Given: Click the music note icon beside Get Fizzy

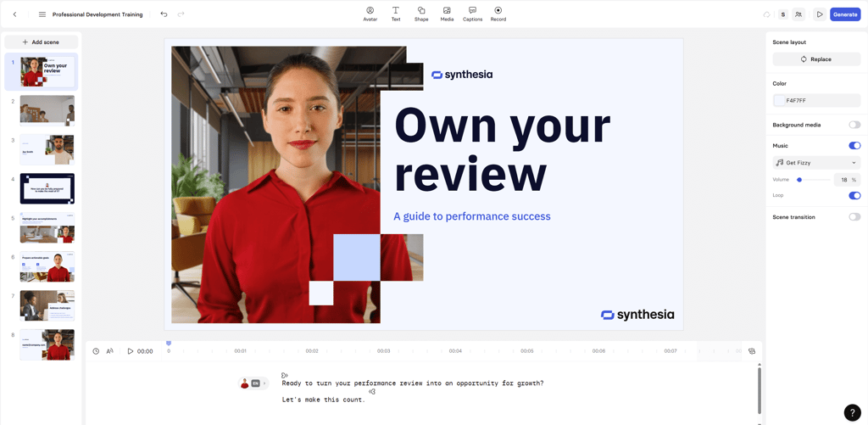Looking at the screenshot, I should coord(780,163).
